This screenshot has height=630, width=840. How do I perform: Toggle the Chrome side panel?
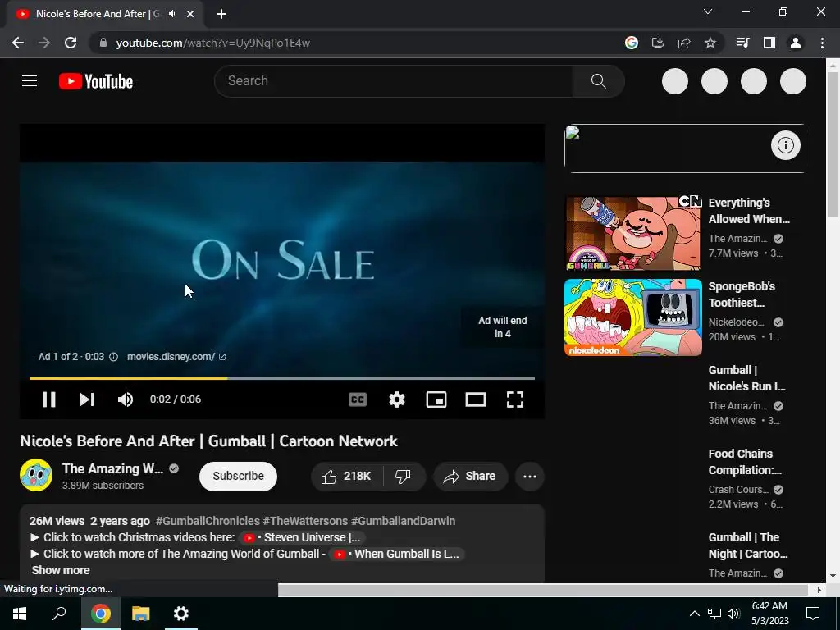[769, 43]
